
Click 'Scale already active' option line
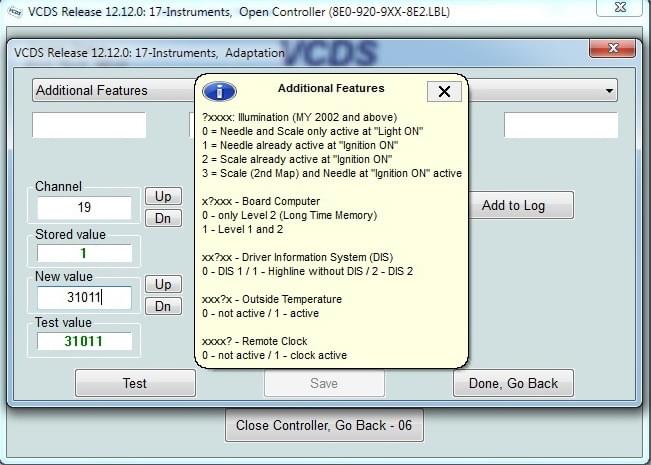(x=297, y=159)
